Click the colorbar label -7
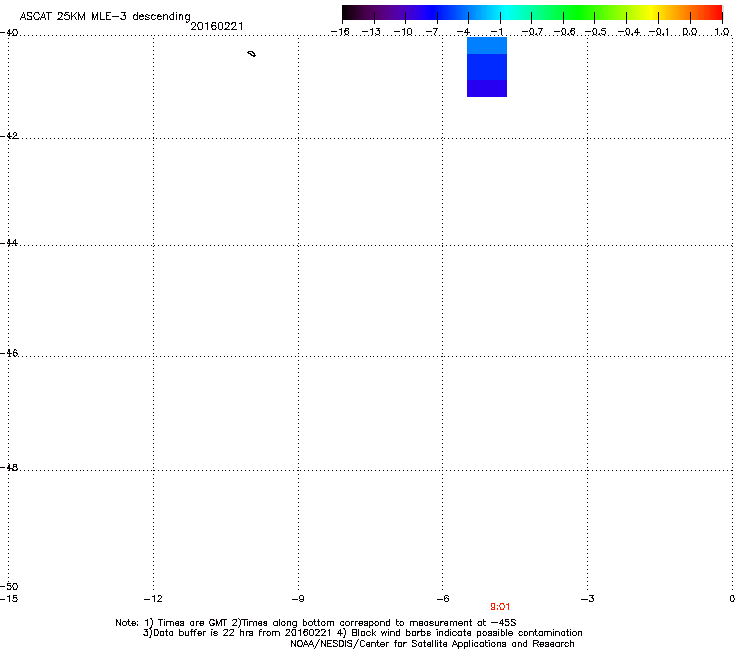 (x=431, y=32)
